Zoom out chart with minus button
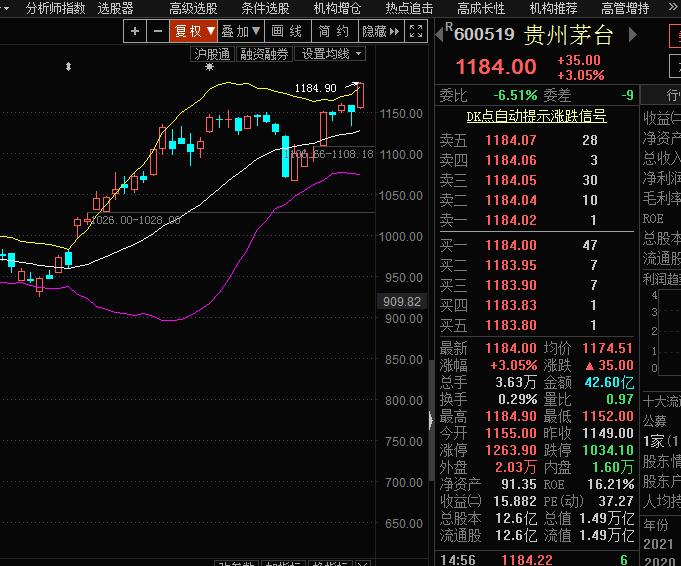Viewport: 681px width, 566px height. pos(158,31)
